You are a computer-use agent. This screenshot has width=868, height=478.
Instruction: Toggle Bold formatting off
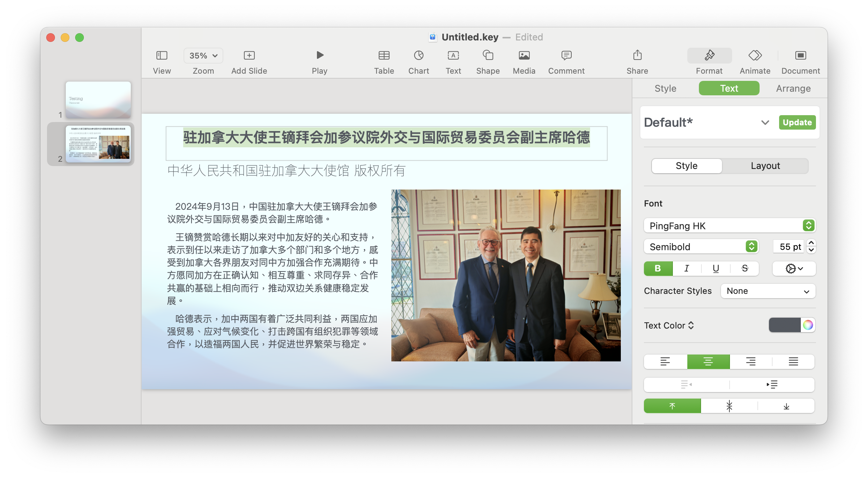click(658, 268)
